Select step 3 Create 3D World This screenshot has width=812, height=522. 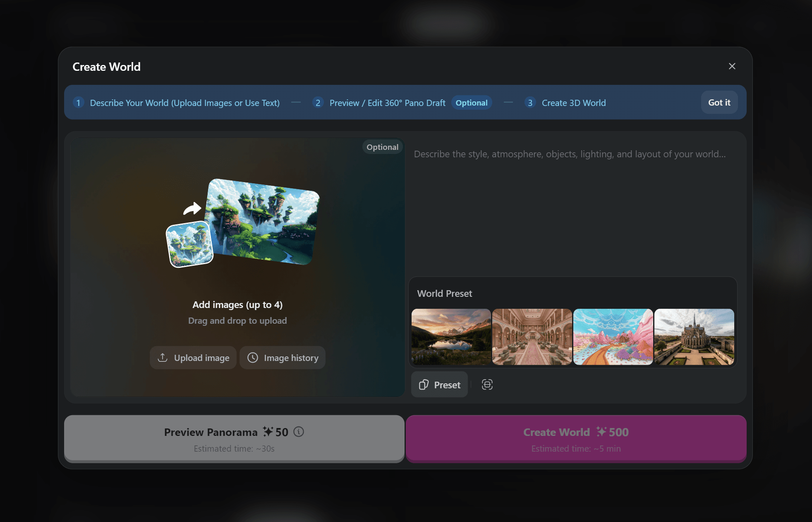(x=565, y=103)
